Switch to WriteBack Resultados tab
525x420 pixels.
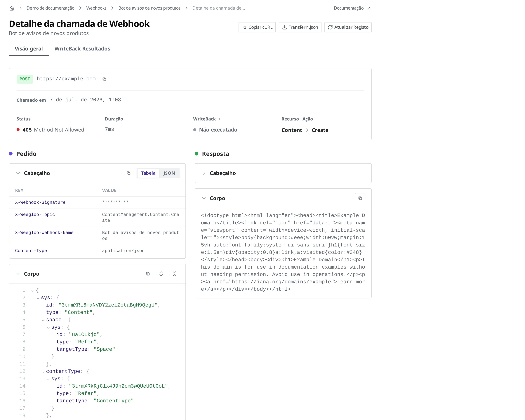[x=82, y=49]
